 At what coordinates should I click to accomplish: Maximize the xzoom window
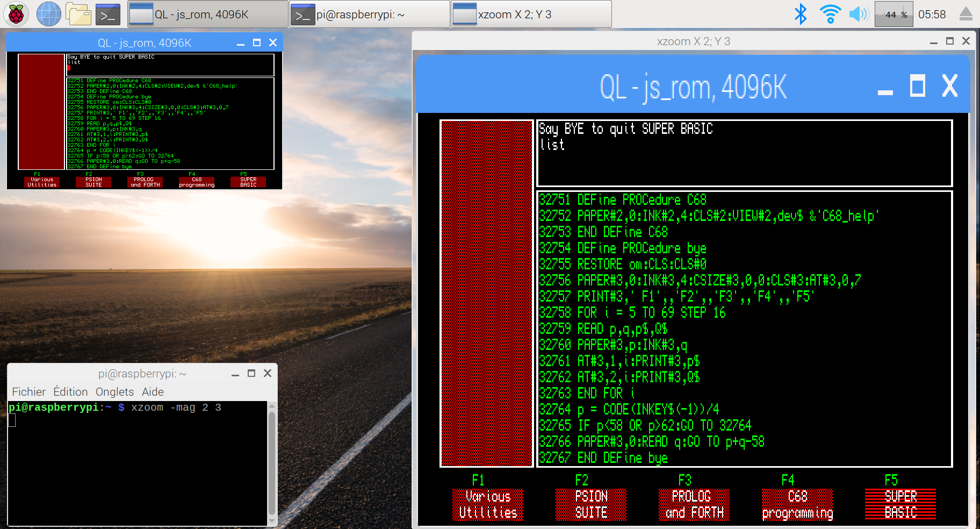950,41
